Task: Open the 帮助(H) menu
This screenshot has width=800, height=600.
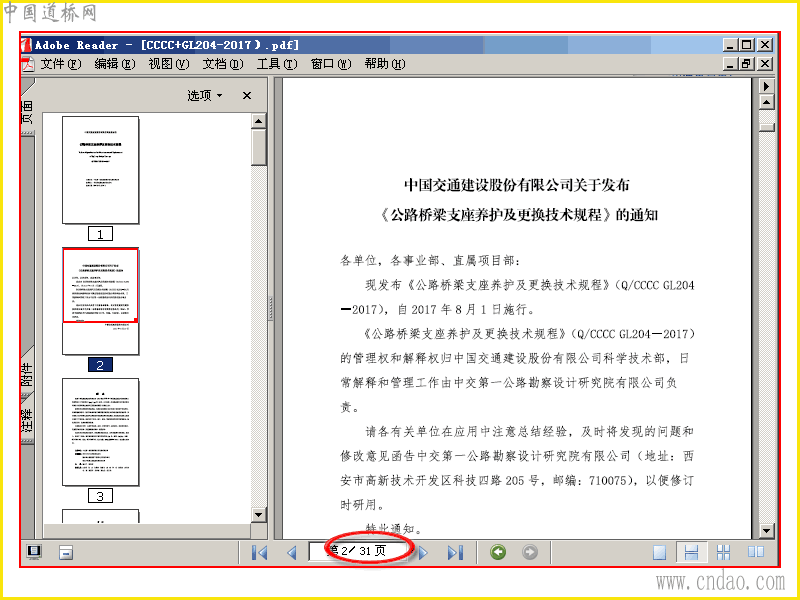Action: point(385,64)
